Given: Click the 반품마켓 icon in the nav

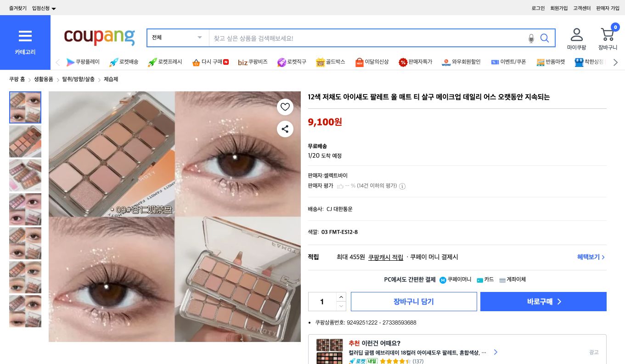Looking at the screenshot, I should [541, 62].
